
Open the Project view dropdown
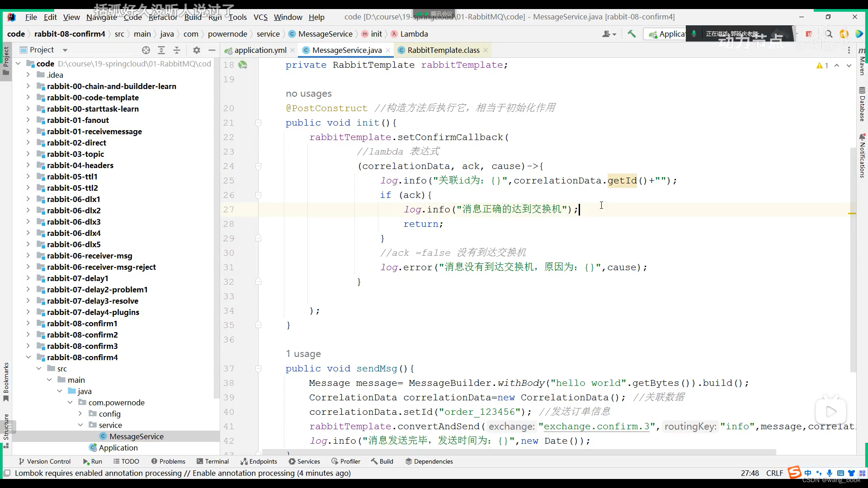click(65, 50)
